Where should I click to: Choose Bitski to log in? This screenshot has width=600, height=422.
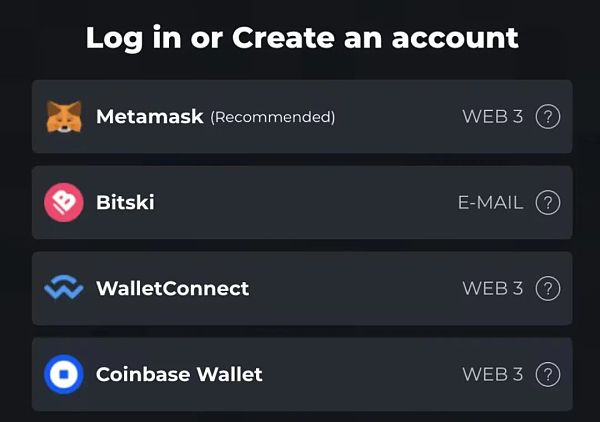tap(125, 203)
